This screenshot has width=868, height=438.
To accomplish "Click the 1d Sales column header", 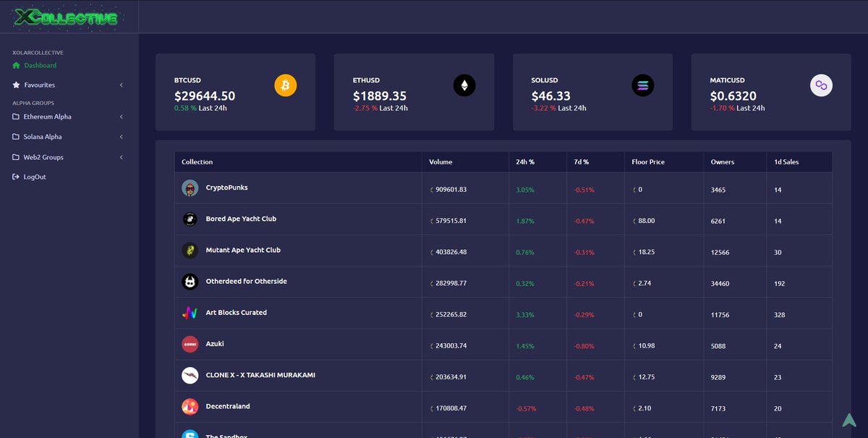I will pyautogui.click(x=786, y=162).
